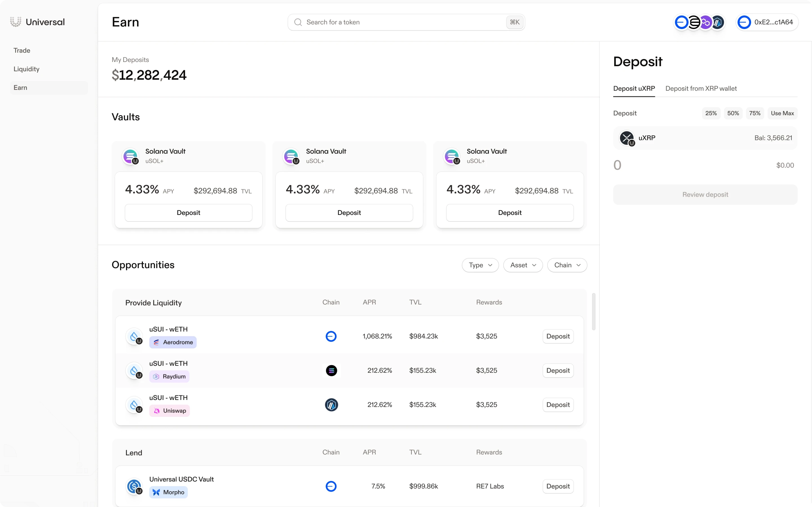Open the Type filter dropdown
This screenshot has width=812, height=507.
click(x=480, y=265)
